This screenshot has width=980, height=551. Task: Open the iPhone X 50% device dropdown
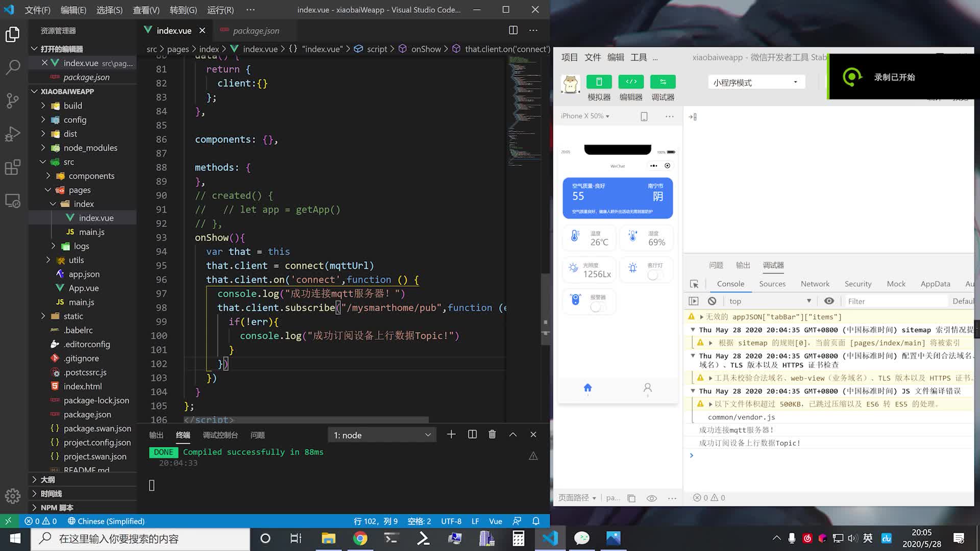(585, 116)
